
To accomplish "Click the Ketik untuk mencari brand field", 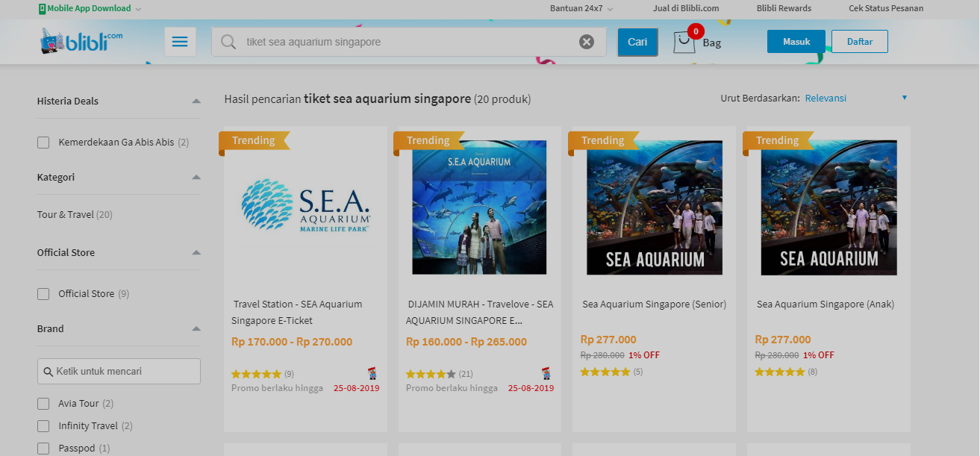I will click(x=119, y=372).
